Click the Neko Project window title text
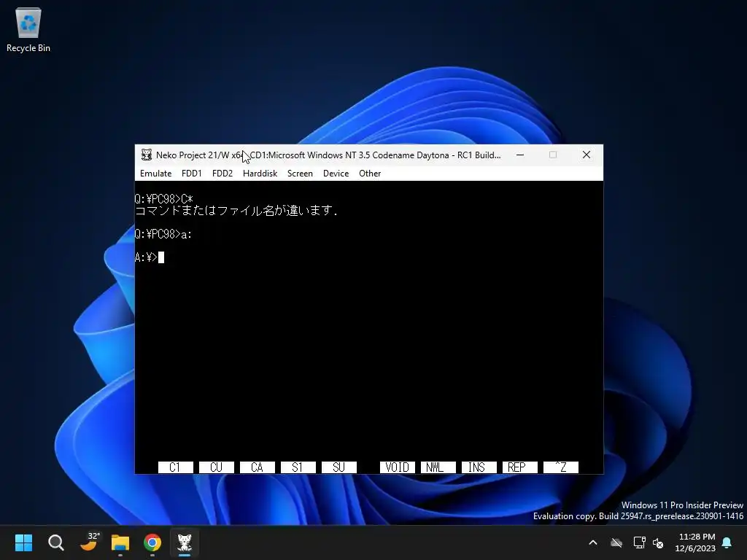Viewport: 747px width, 560px height. (328, 155)
